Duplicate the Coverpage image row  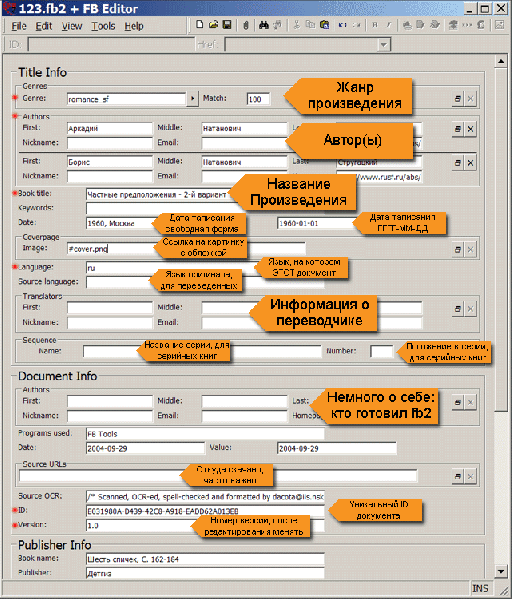pyautogui.click(x=457, y=249)
